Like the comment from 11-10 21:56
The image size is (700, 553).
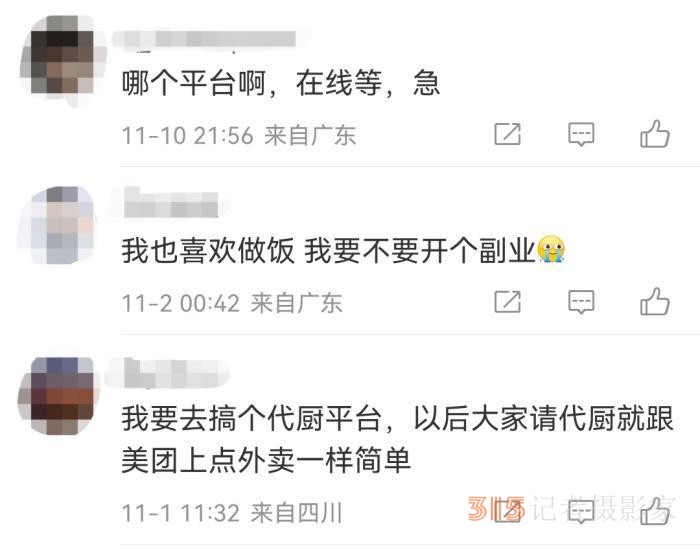coord(654,134)
